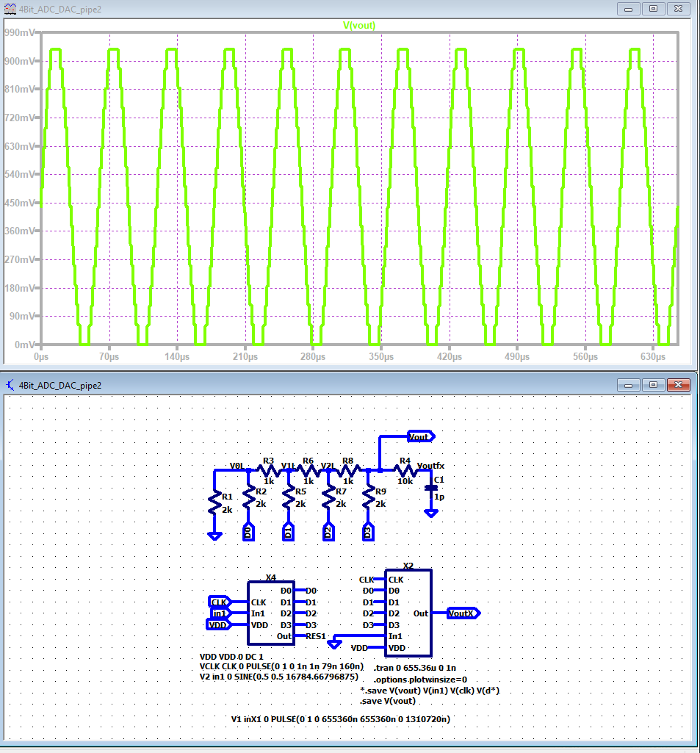Click the .tran simulation directive text
This screenshot has width=700, height=753.
click(414, 668)
